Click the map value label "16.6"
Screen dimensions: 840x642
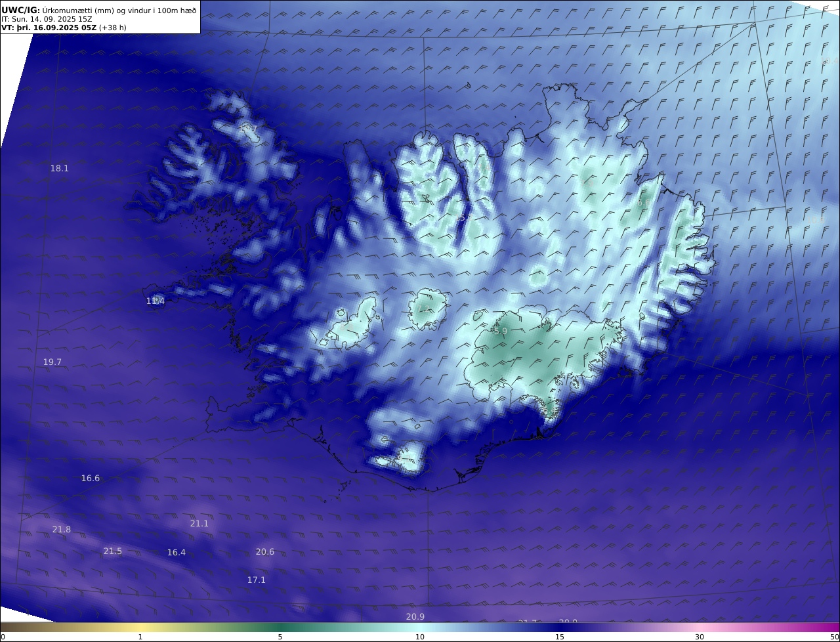91,478
